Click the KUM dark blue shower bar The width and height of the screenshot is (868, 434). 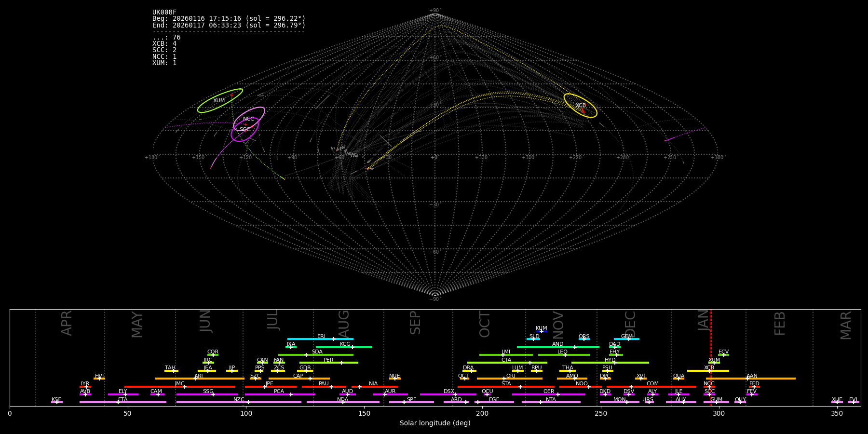point(542,331)
